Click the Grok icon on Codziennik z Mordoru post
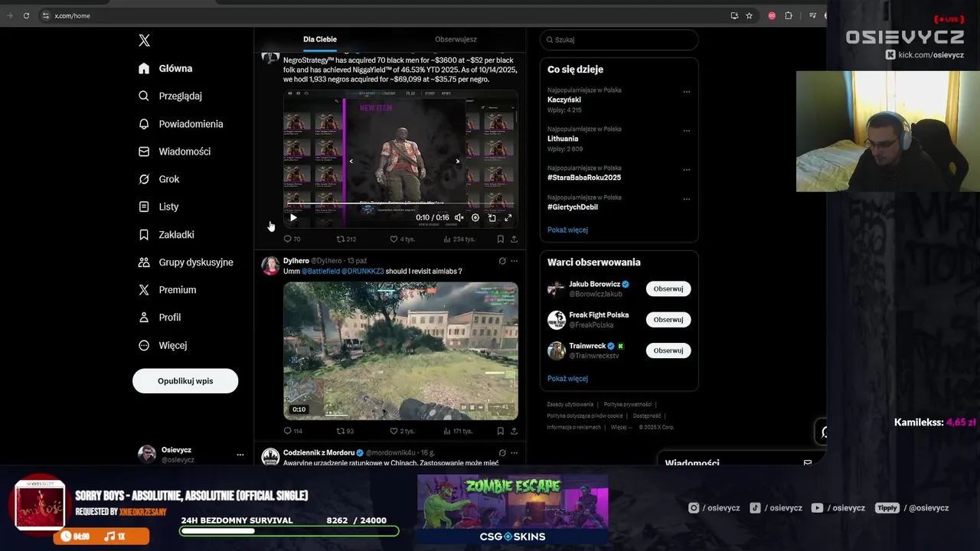 coord(502,453)
